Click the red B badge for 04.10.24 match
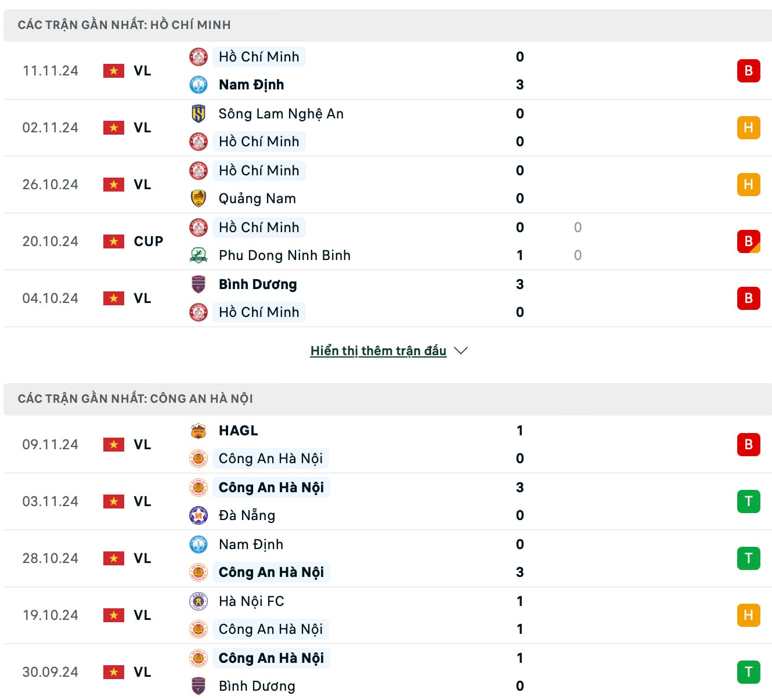This screenshot has width=772, height=700. [x=749, y=298]
